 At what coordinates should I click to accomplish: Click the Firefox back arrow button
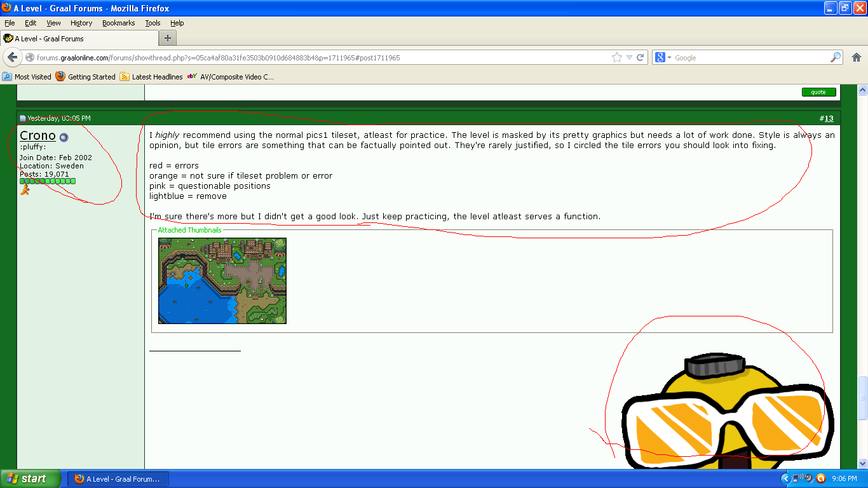click(12, 57)
